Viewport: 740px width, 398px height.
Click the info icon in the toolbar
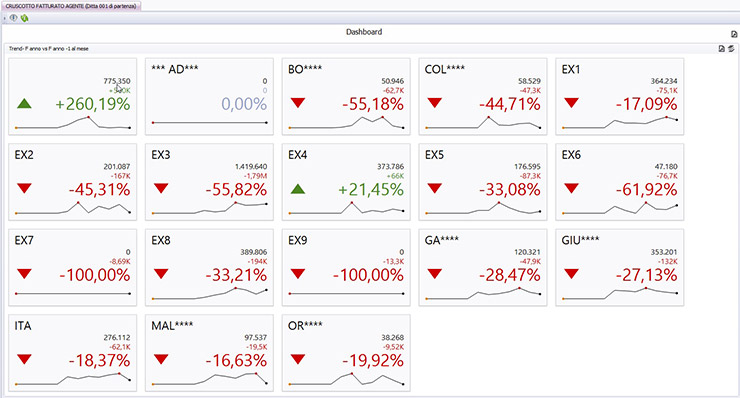[x=14, y=18]
